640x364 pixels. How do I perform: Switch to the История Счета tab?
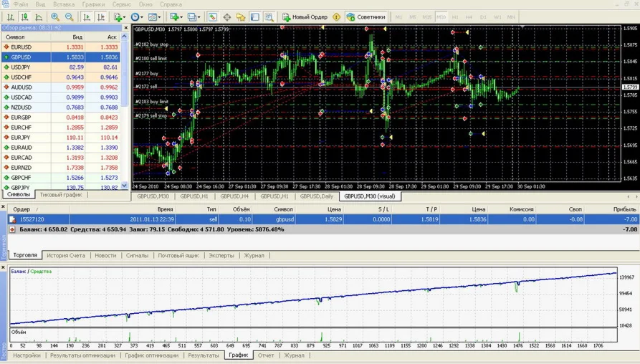coord(66,255)
